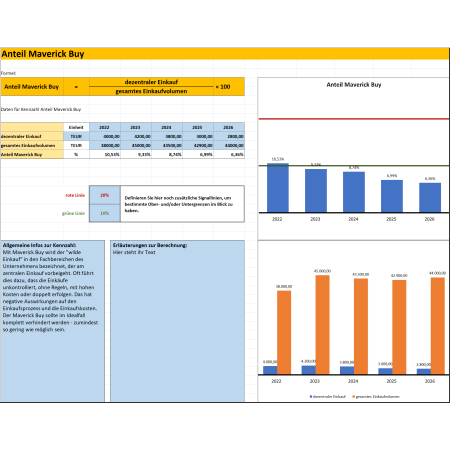Click the dezentraler Einkauf legend entry
450x450 pixels.
(x=327, y=396)
